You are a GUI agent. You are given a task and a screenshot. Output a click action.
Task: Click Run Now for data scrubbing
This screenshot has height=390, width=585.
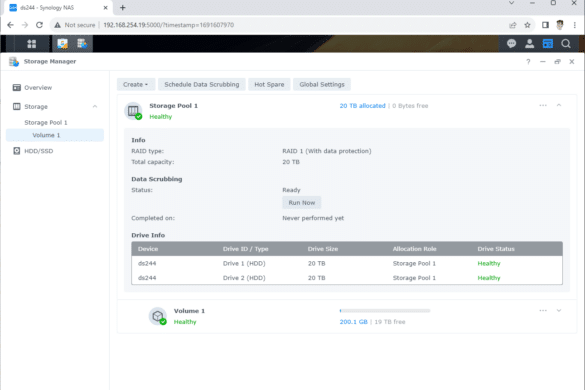(x=302, y=203)
